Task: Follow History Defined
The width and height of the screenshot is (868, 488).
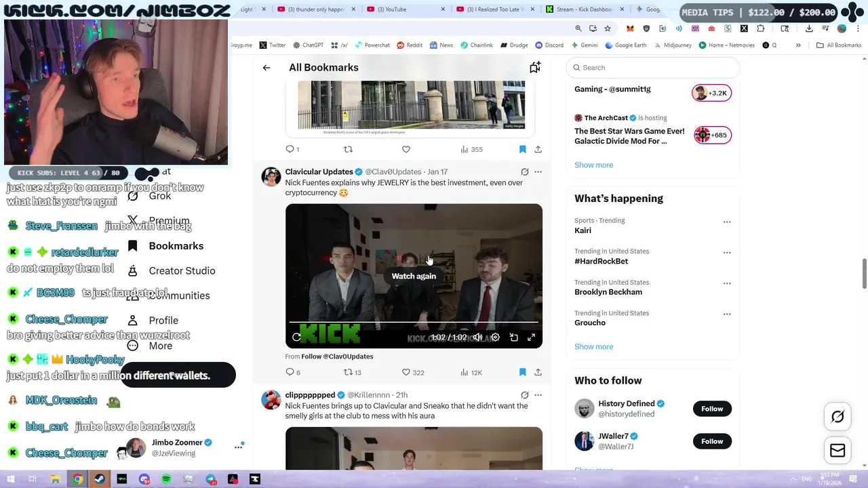Action: coord(712,409)
